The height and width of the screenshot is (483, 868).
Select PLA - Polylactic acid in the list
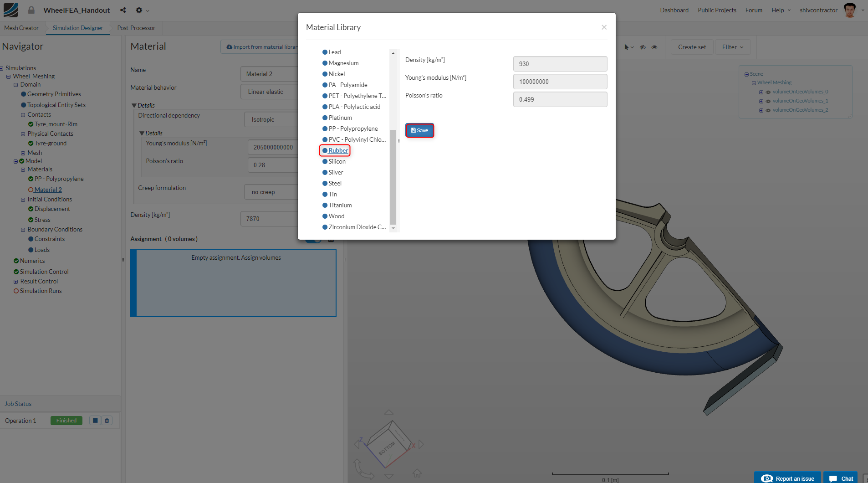pos(351,107)
